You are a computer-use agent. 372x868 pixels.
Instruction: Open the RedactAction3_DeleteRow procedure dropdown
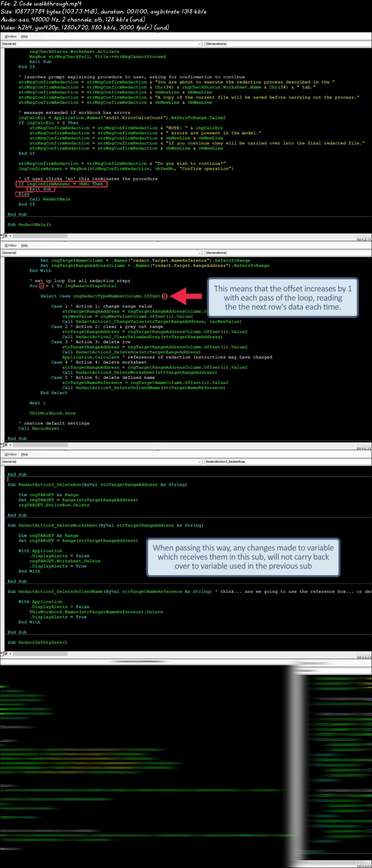(x=287, y=462)
